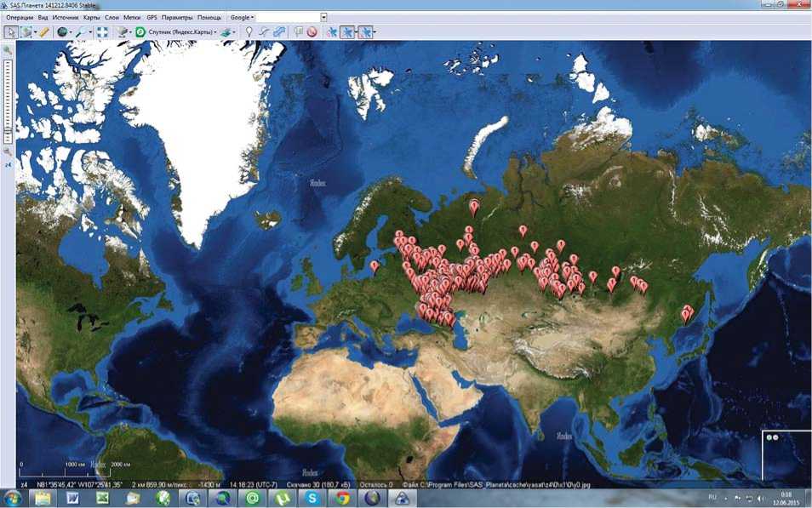Click the search input field

click(288, 17)
